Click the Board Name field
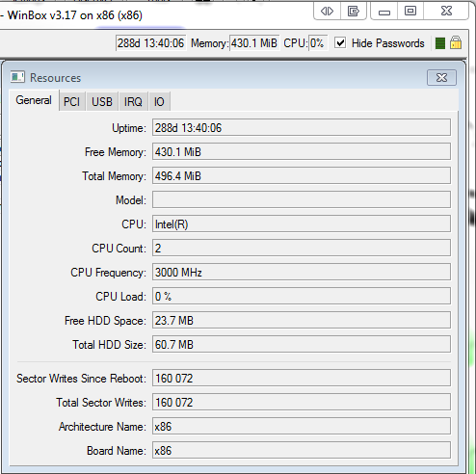 pyautogui.click(x=302, y=450)
